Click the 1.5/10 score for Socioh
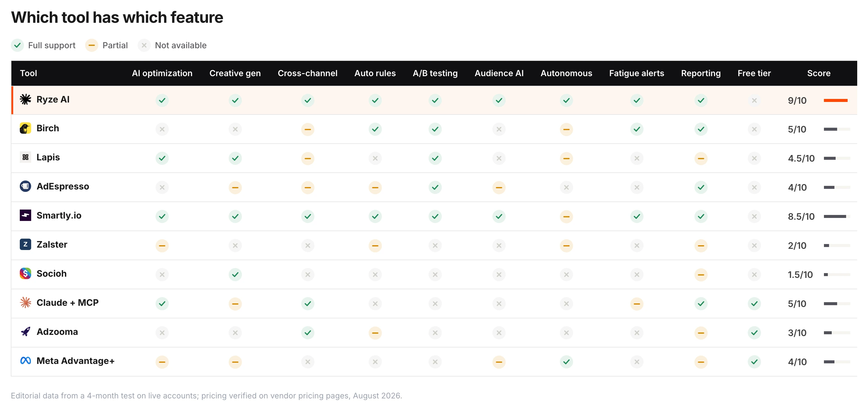Image resolution: width=868 pixels, height=411 pixels. tap(800, 275)
